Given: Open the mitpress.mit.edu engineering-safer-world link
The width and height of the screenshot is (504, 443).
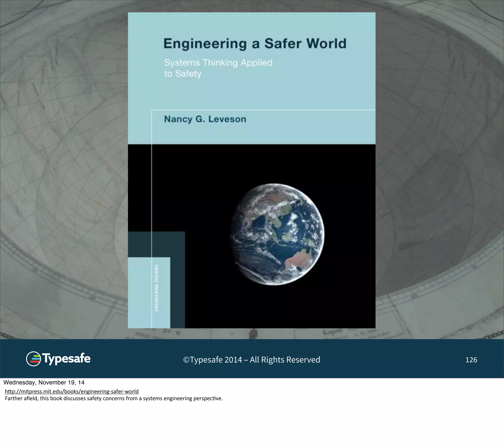Looking at the screenshot, I should (x=72, y=392).
